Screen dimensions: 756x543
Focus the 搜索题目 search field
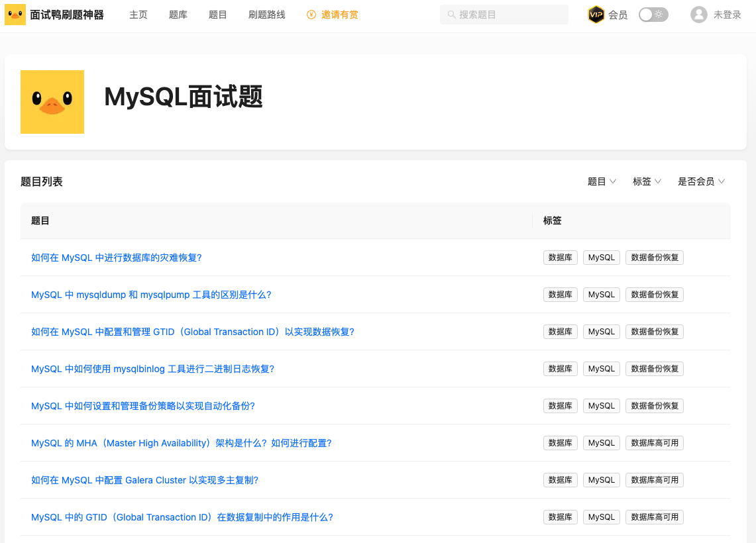pyautogui.click(x=504, y=15)
